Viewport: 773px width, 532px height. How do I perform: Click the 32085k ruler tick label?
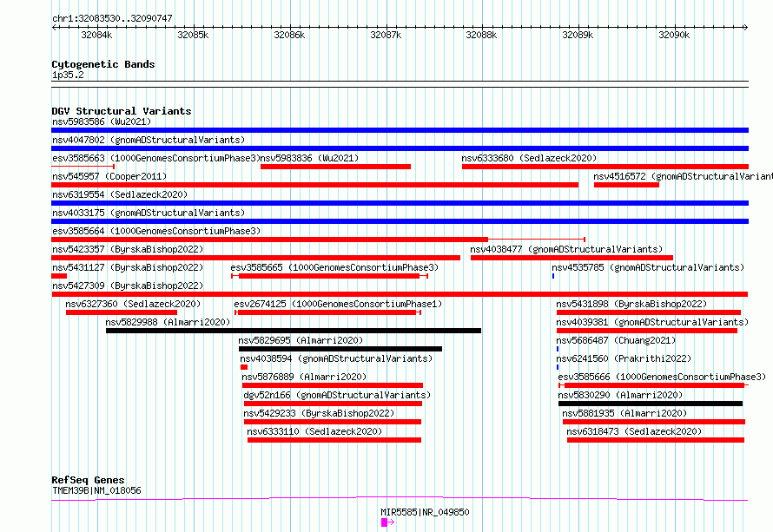click(193, 35)
